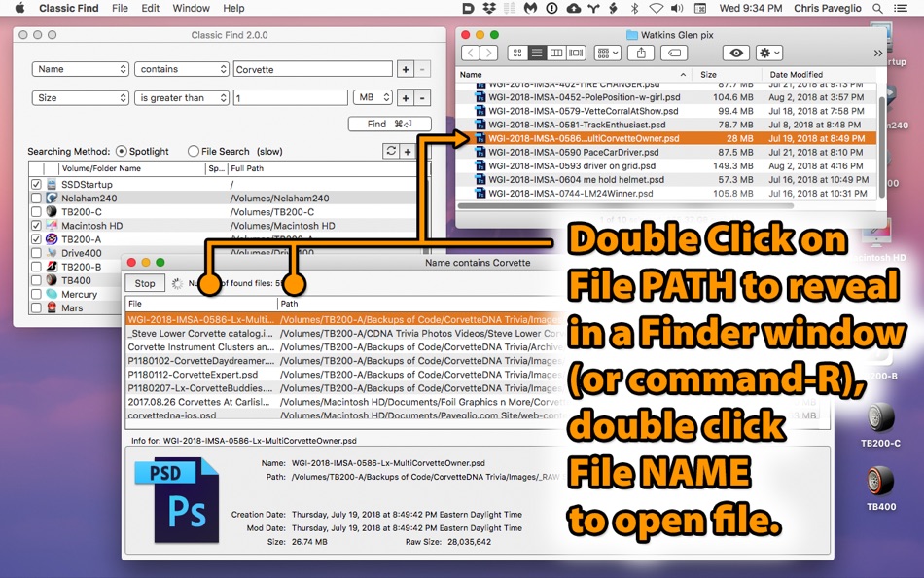The height and width of the screenshot is (578, 924).
Task: Open the File menu
Action: pos(120,8)
